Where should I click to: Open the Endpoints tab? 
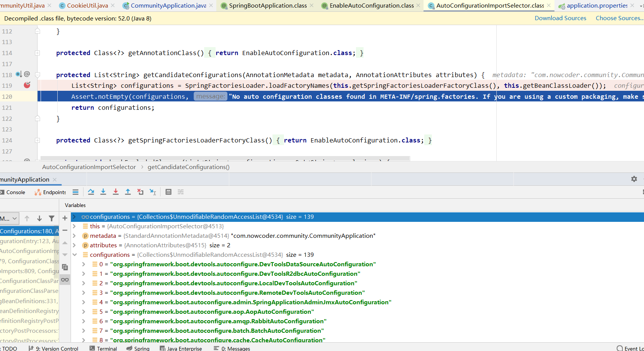pyautogui.click(x=50, y=192)
